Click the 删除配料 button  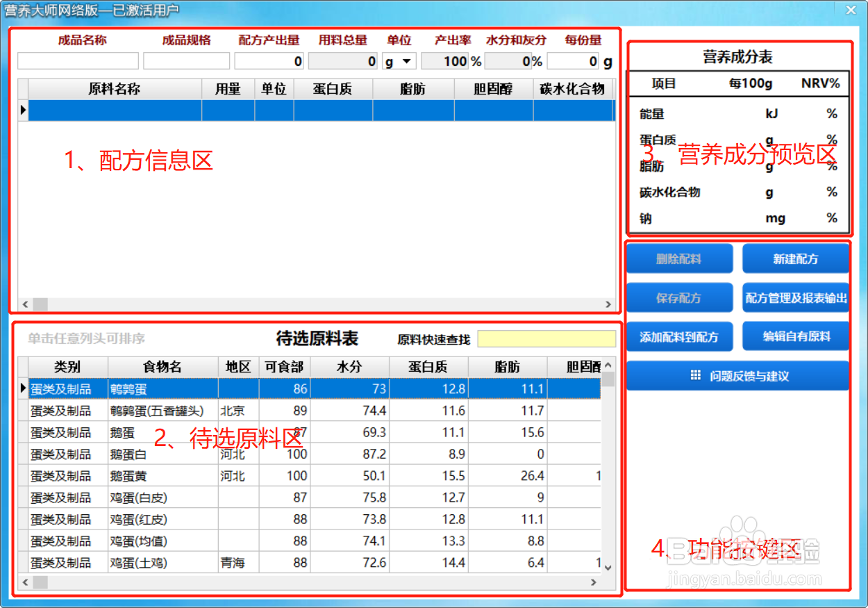pyautogui.click(x=679, y=258)
